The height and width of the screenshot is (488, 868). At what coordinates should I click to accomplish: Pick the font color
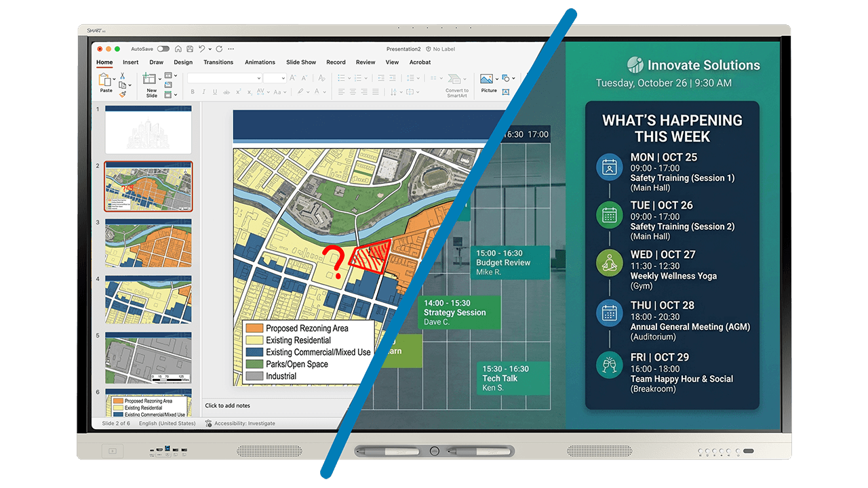coord(317,91)
